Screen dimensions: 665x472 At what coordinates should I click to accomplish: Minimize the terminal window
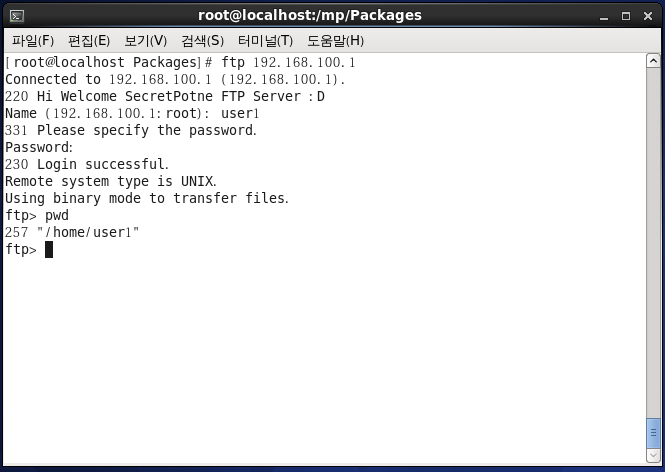[604, 16]
